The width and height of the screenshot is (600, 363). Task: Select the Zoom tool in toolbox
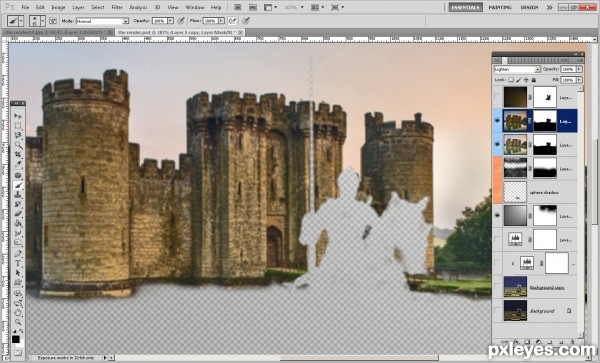[18, 322]
